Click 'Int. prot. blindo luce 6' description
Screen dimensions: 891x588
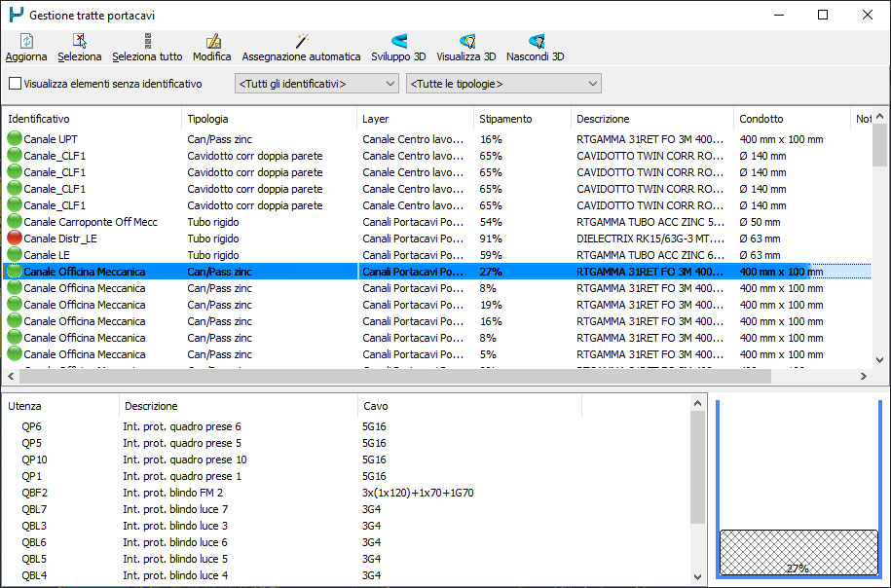coord(175,542)
